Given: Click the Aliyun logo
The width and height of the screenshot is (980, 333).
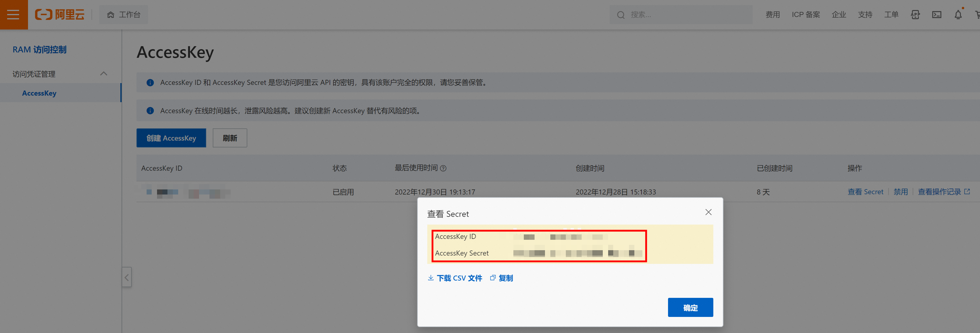Looking at the screenshot, I should coord(60,14).
